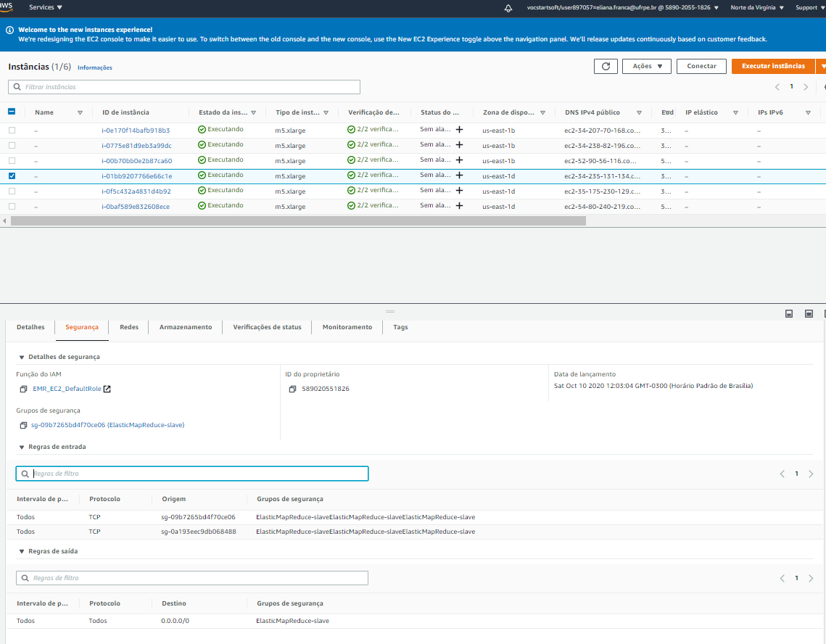Screen dimensions: 826x644
Task: Click the Filtrar instâncias search field
Action: pyautogui.click(x=184, y=87)
